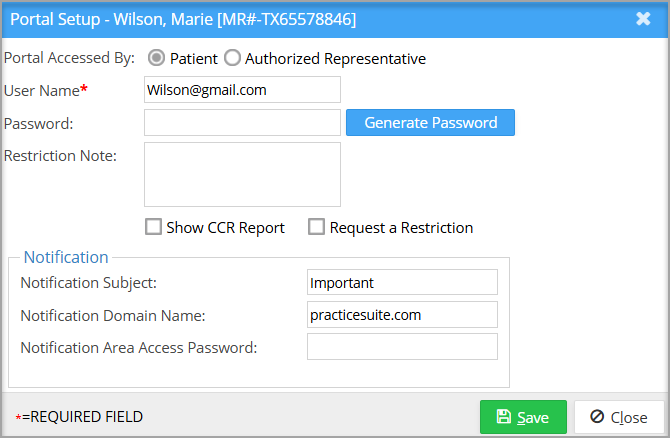Choose the Authorized Representative option
670x438 pixels.
232,59
